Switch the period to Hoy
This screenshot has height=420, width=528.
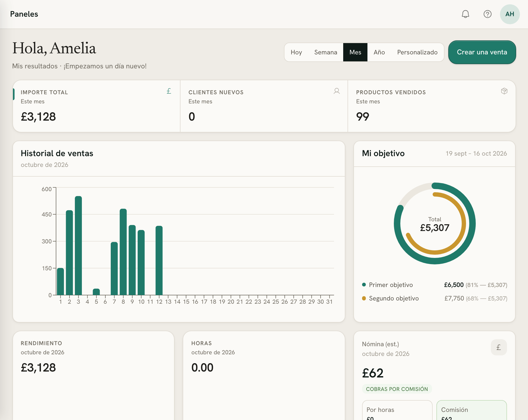[x=296, y=52]
